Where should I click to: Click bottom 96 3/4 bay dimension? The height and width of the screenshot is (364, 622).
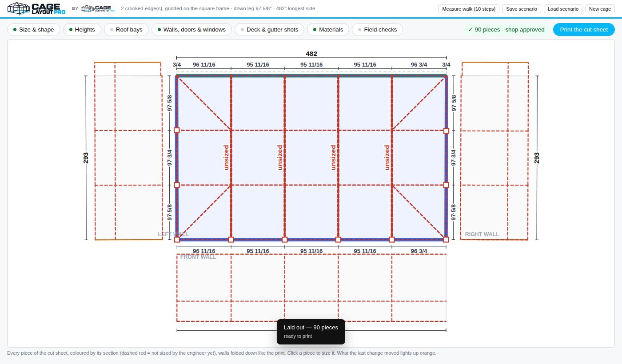[x=419, y=251]
